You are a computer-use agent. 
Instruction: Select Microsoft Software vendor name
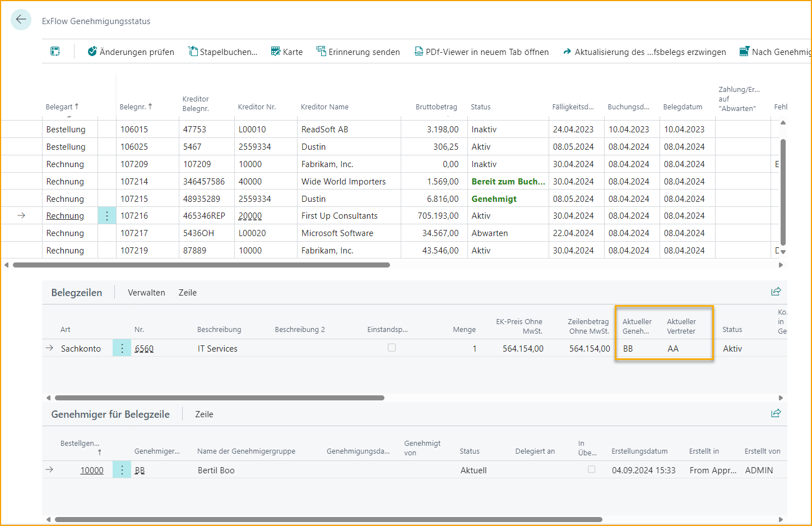pyautogui.click(x=337, y=233)
